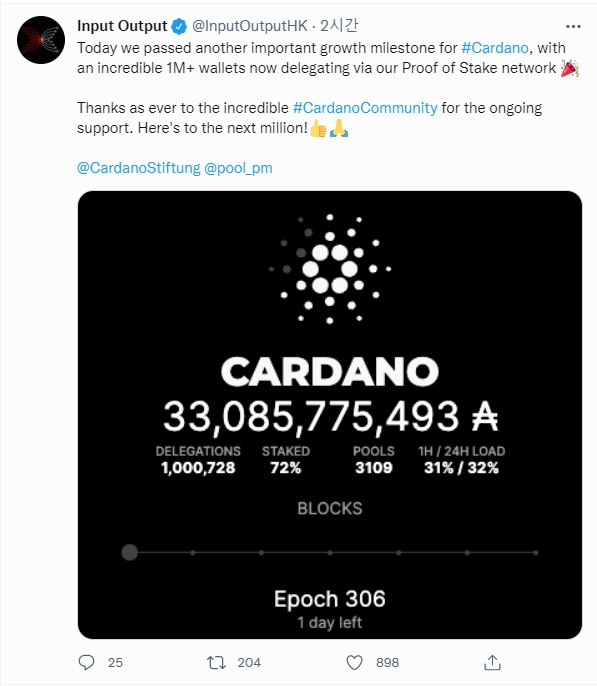Click the 33,085,775,493 ADA figure

pos(331,416)
